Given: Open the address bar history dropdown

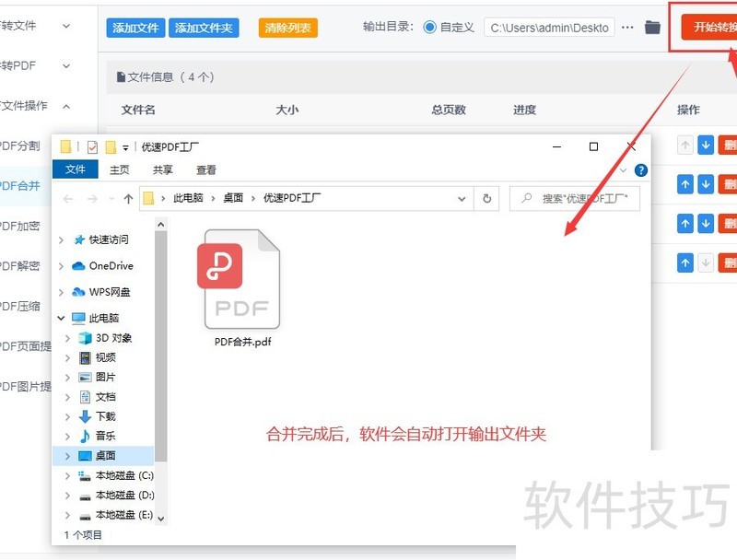Looking at the screenshot, I should [x=462, y=199].
